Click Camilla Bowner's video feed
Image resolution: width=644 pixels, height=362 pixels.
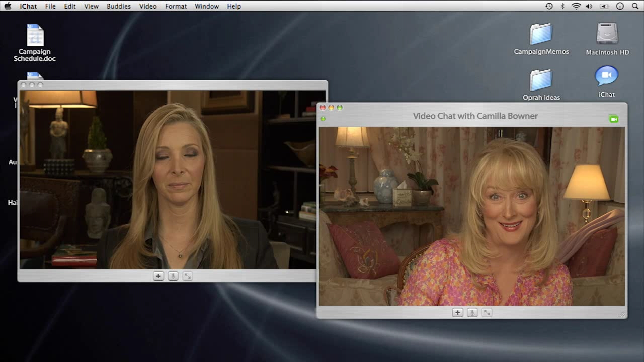472,216
